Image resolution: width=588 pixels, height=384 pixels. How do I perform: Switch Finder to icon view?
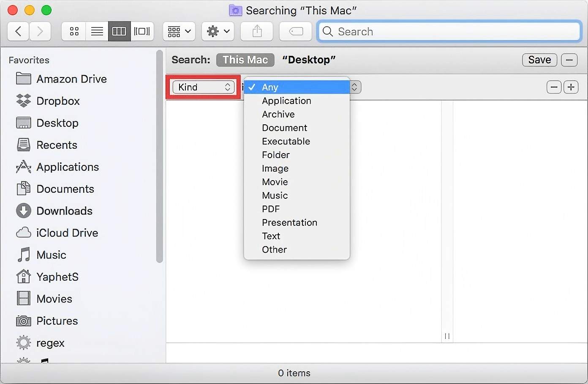[74, 31]
